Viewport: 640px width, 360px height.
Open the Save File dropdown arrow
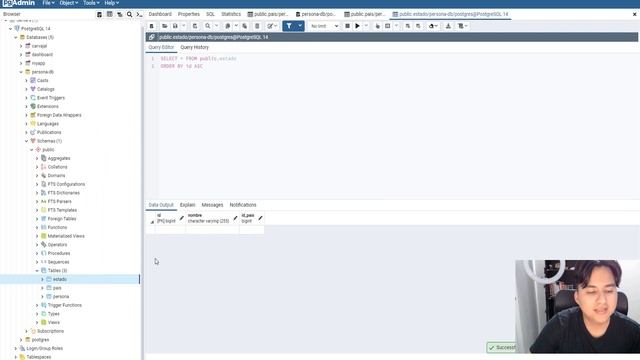pyautogui.click(x=184, y=26)
